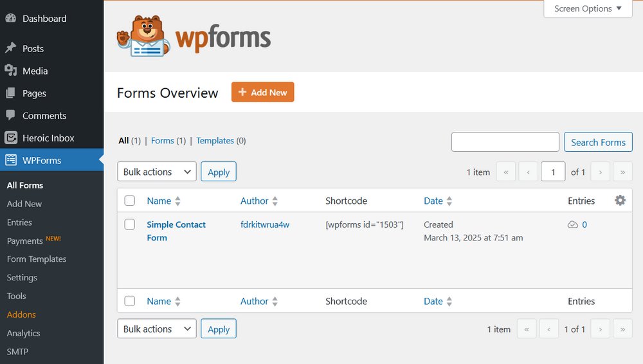The height and width of the screenshot is (364, 643).
Task: Sort by Name using top header arrows
Action: (x=177, y=201)
